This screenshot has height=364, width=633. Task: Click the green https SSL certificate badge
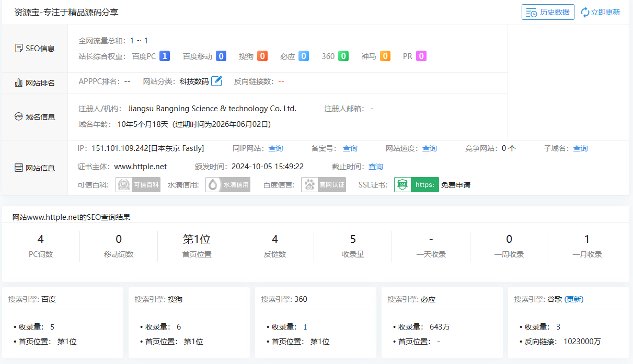417,184
